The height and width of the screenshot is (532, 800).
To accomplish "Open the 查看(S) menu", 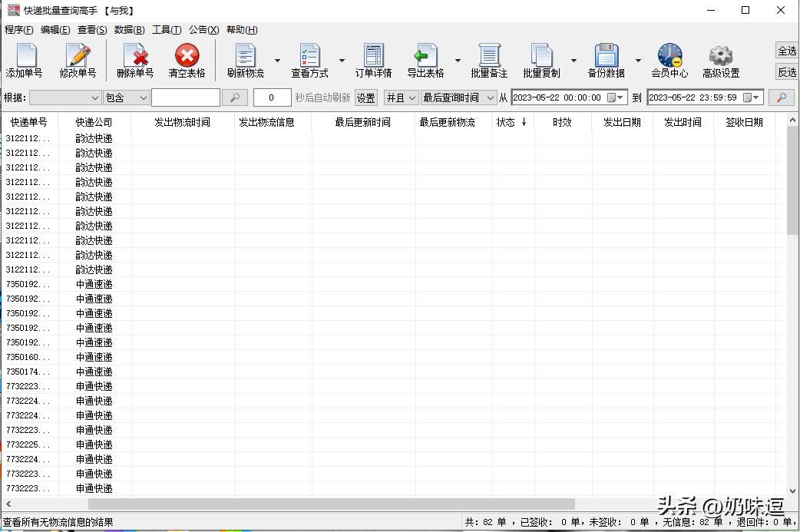I will [92, 30].
